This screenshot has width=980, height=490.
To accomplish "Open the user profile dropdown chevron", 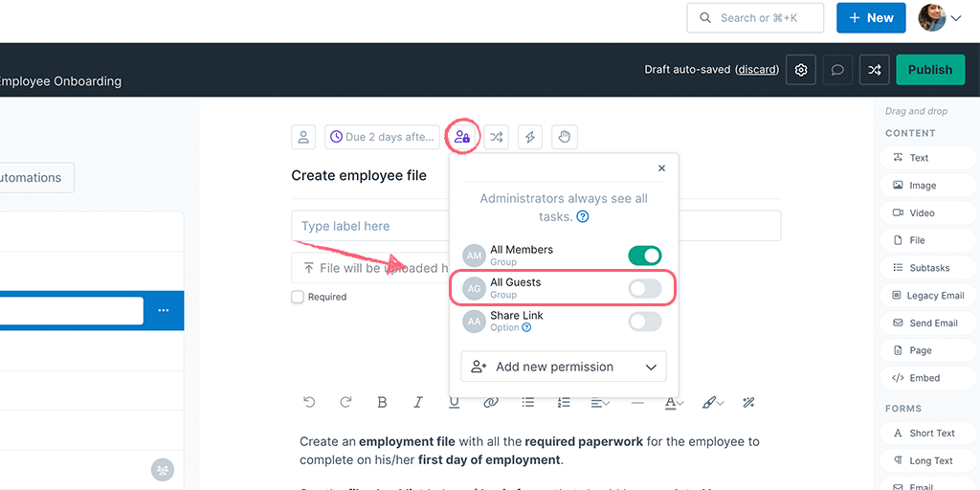I will coord(956,19).
